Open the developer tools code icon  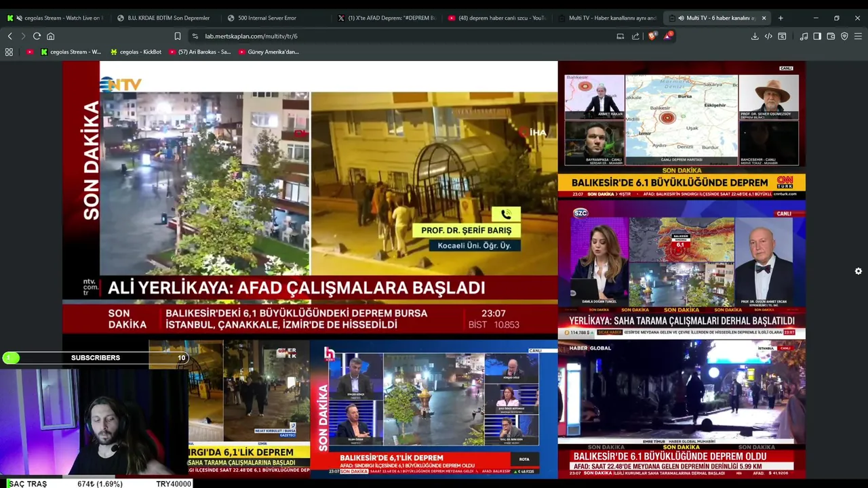coord(768,36)
